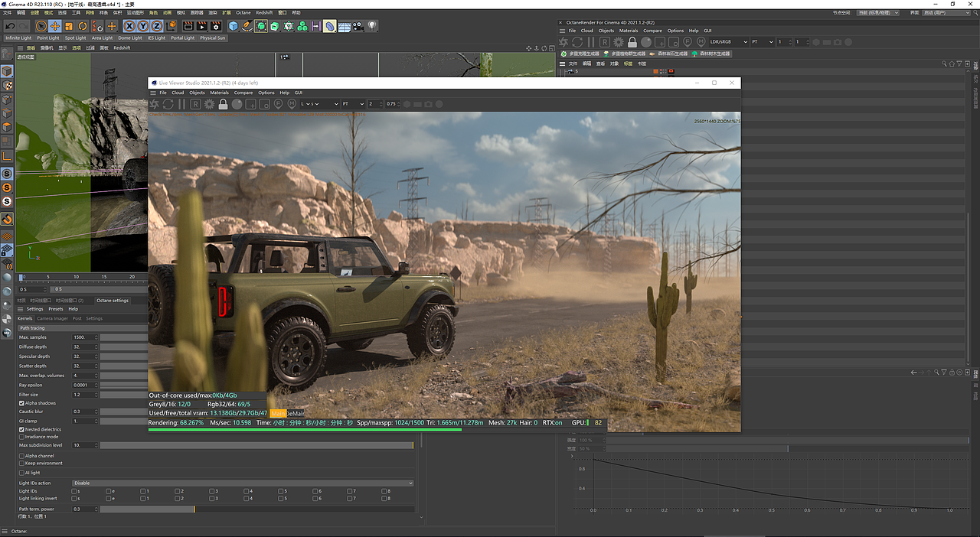Toggle Y axis lock
The image size is (980, 537).
pyautogui.click(x=143, y=26)
